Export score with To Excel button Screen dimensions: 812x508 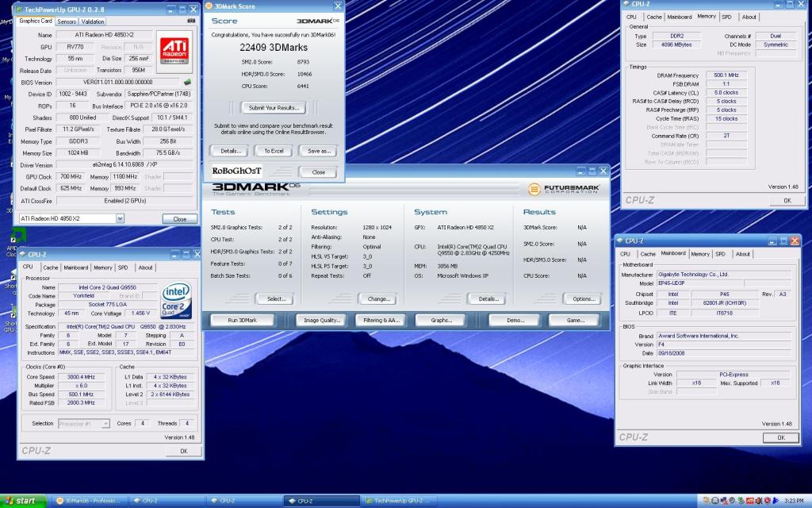coord(274,151)
